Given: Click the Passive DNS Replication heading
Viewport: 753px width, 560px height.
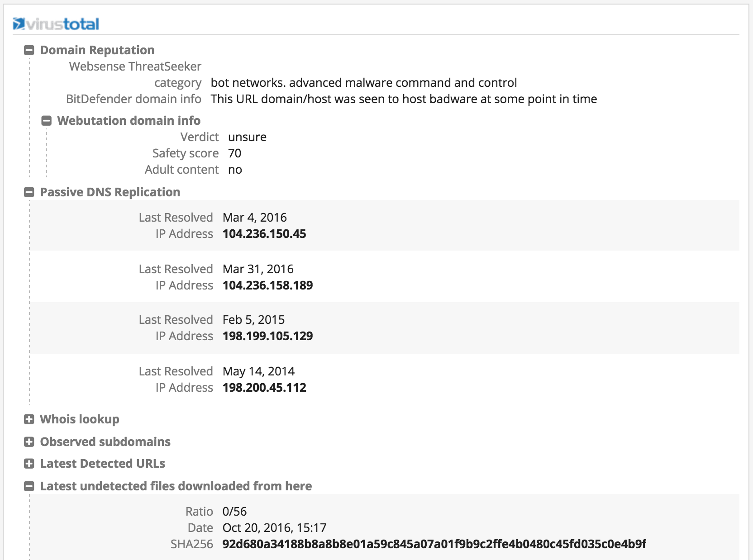Looking at the screenshot, I should click(x=110, y=192).
